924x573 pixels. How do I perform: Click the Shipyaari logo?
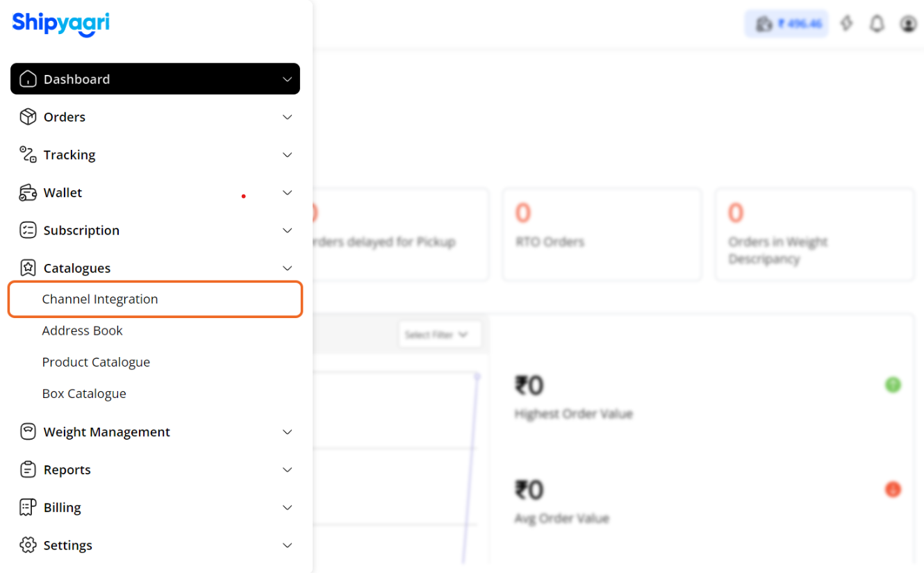point(60,23)
